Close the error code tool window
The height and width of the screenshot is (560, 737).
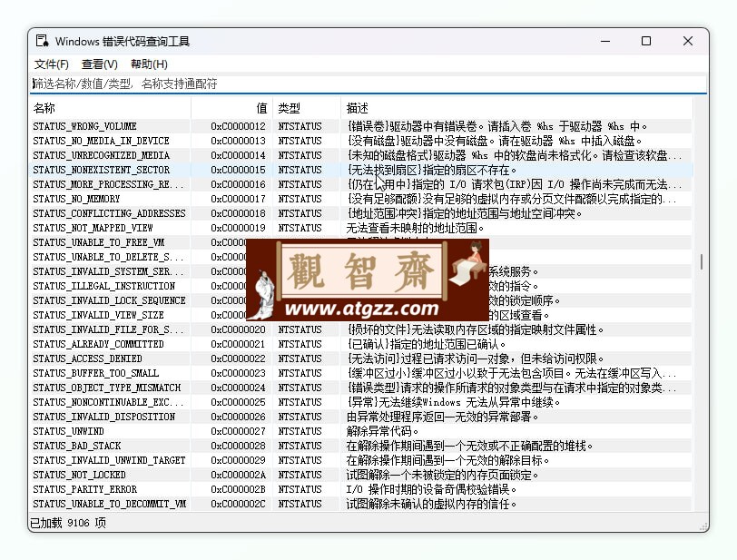tap(688, 41)
